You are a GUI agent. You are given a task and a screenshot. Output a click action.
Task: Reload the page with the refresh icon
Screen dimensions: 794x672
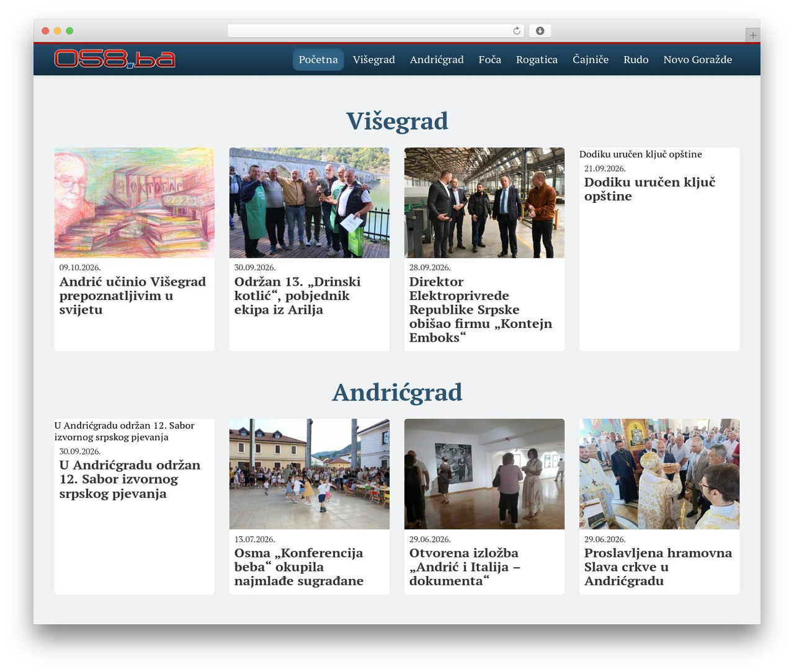tap(517, 31)
